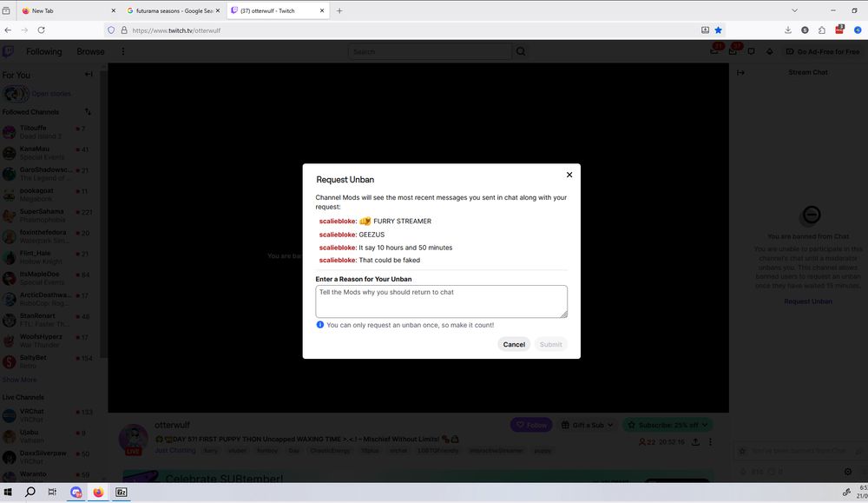The width and height of the screenshot is (868, 503).
Task: Click the blue circular extension icon
Action: coord(858,30)
